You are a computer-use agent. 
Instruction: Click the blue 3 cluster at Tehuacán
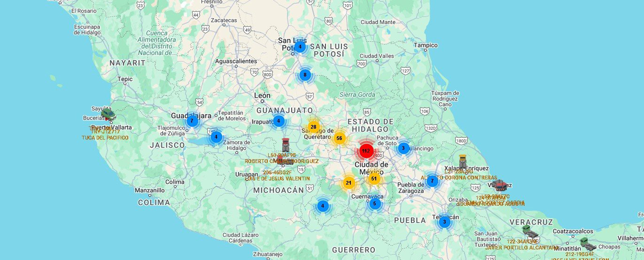[444, 222]
